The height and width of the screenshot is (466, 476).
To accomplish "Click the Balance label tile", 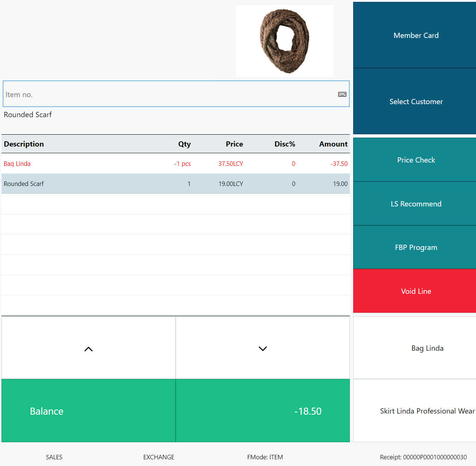I will click(89, 411).
